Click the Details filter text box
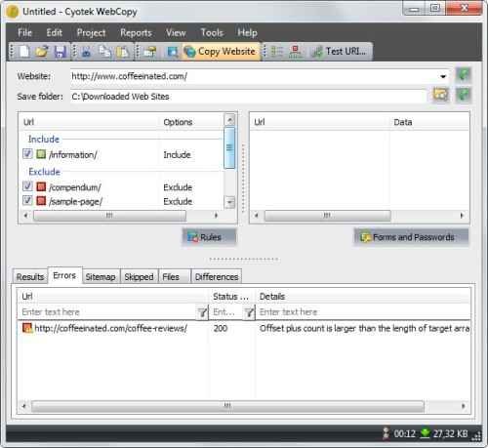This screenshot has width=488, height=448. [x=363, y=312]
